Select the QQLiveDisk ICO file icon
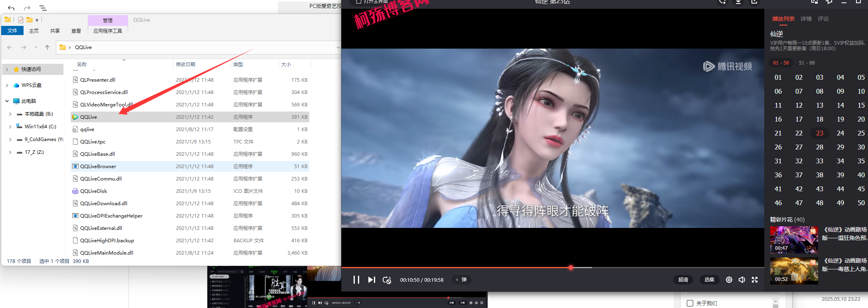This screenshot has height=308, width=868. 75,191
